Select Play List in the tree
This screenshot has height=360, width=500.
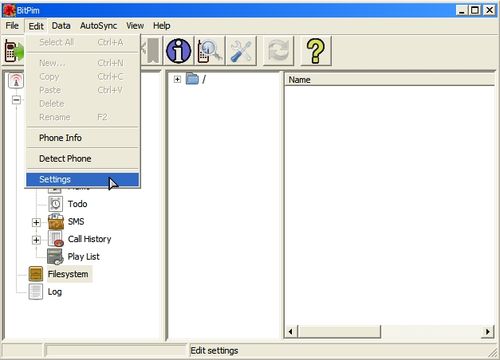coord(83,257)
